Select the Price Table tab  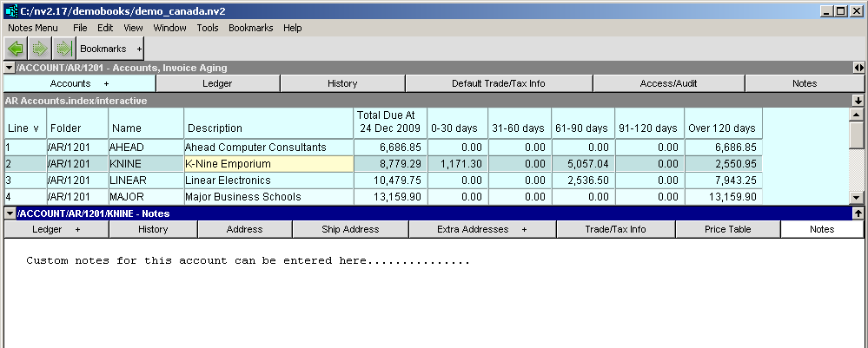[727, 229]
